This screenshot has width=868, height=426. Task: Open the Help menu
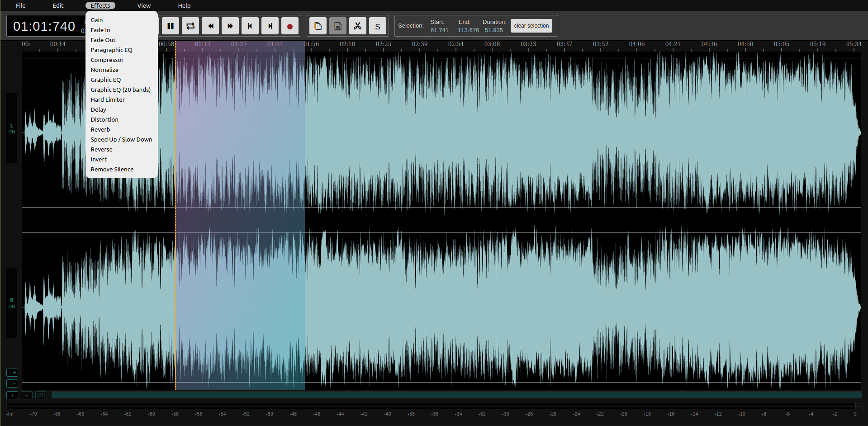tap(184, 5)
